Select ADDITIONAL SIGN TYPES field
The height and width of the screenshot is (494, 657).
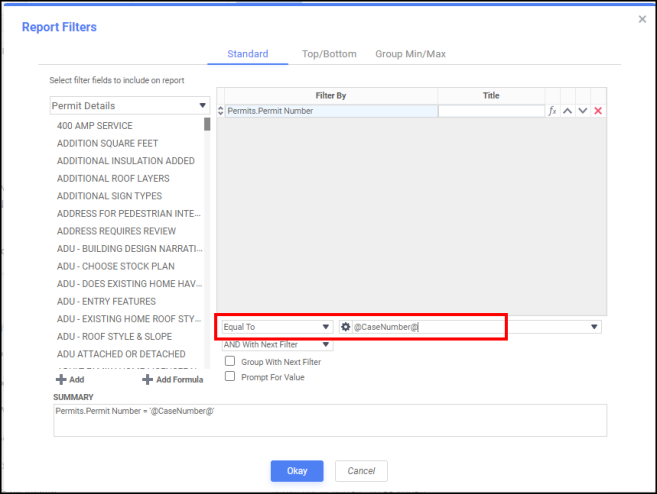[109, 196]
